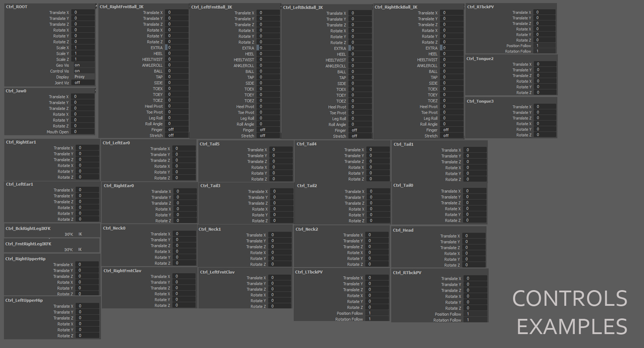
Task: Click Rotate X field in Ctrl_Tail4
Action: [x=379, y=167]
